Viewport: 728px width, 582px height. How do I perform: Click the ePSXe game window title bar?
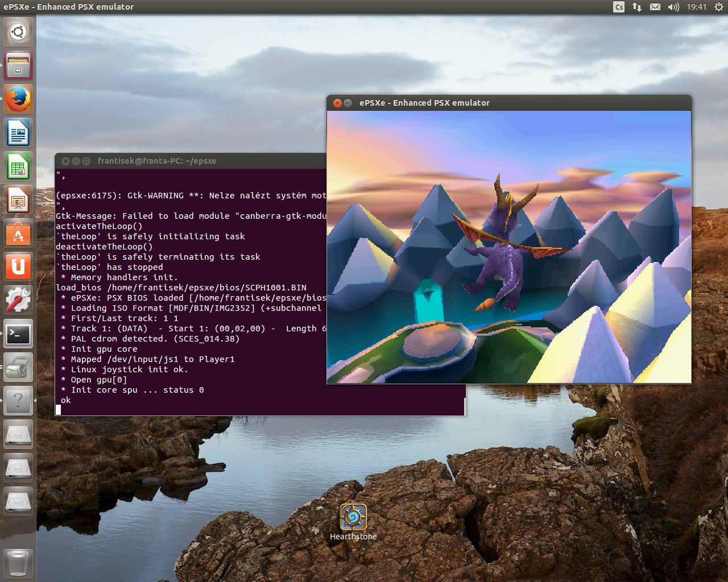509,103
